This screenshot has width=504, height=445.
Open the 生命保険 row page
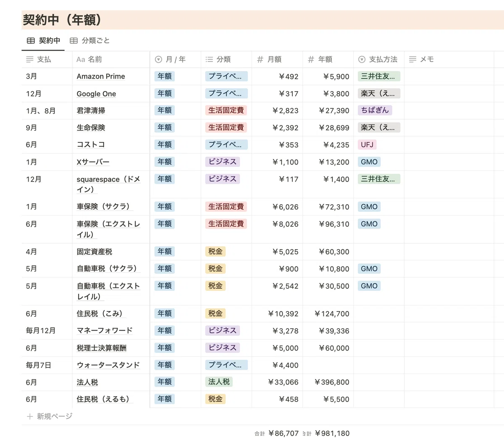click(x=91, y=128)
